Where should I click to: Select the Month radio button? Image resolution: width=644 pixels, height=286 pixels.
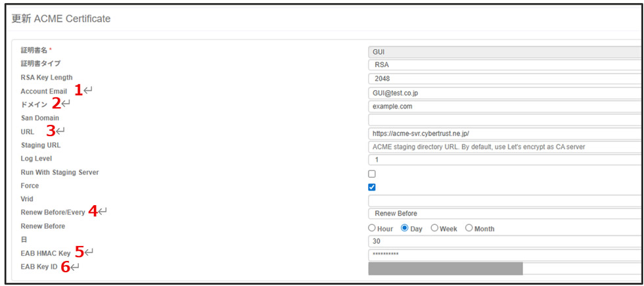(469, 228)
